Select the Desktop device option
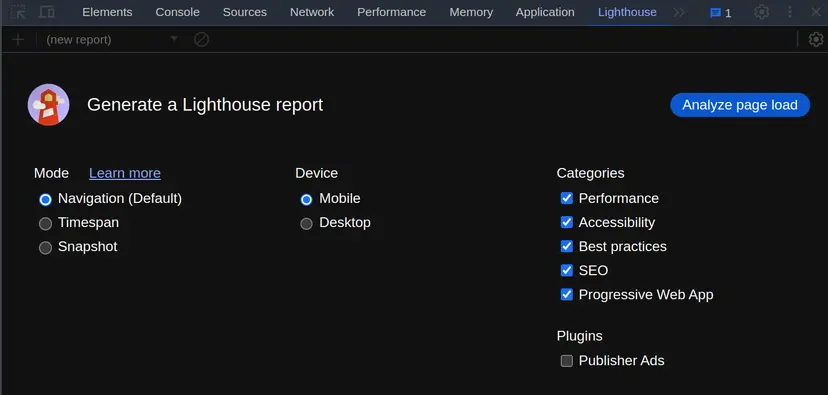 [x=306, y=223]
